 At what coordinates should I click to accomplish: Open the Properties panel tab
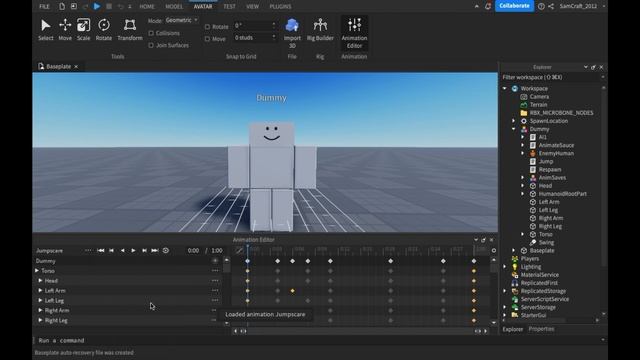pyautogui.click(x=541, y=329)
